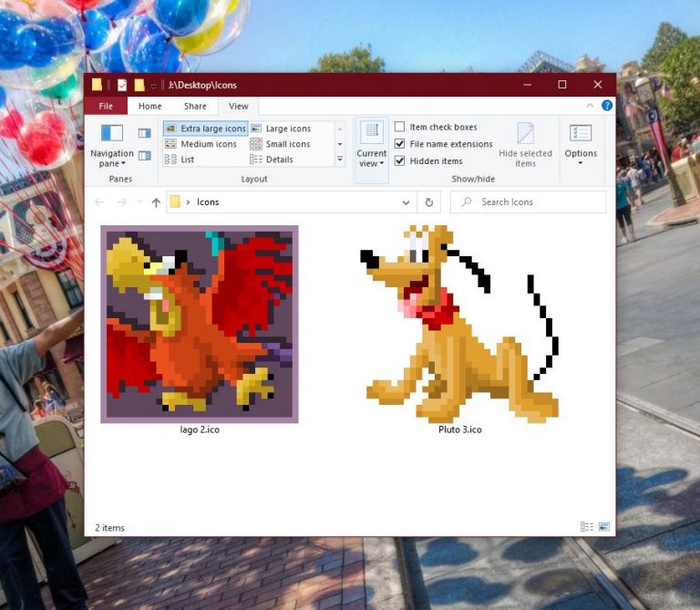Image resolution: width=700 pixels, height=610 pixels.
Task: Select Extra large icons layout
Action: coord(206,129)
